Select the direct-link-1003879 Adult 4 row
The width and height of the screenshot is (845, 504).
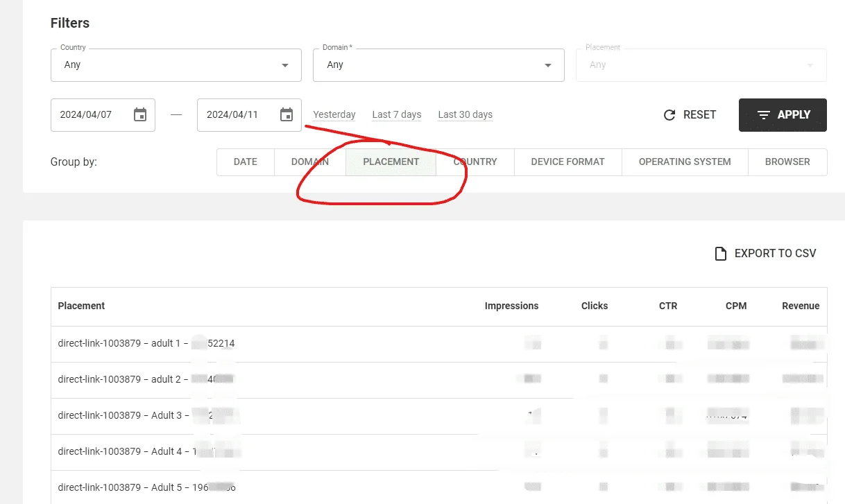click(x=438, y=451)
